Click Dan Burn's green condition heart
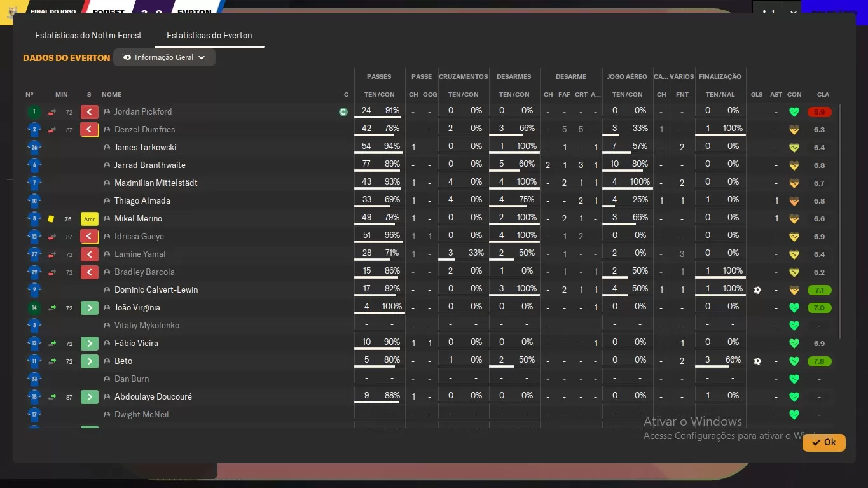Image resolution: width=868 pixels, height=488 pixels. [x=794, y=379]
